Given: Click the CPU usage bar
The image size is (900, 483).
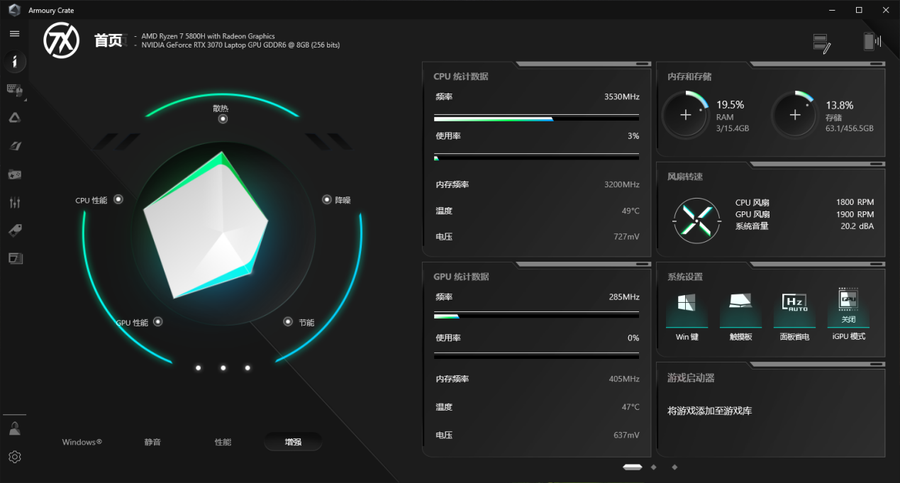Looking at the screenshot, I should coord(536,157).
